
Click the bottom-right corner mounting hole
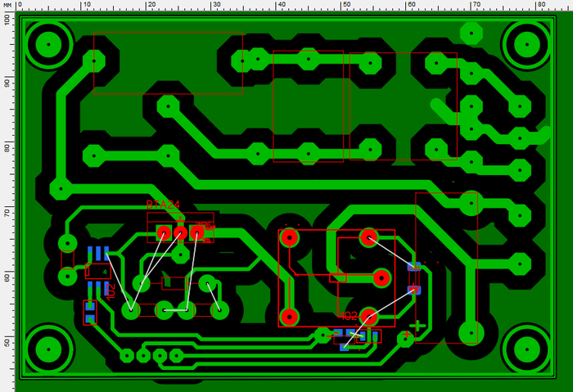coord(526,349)
